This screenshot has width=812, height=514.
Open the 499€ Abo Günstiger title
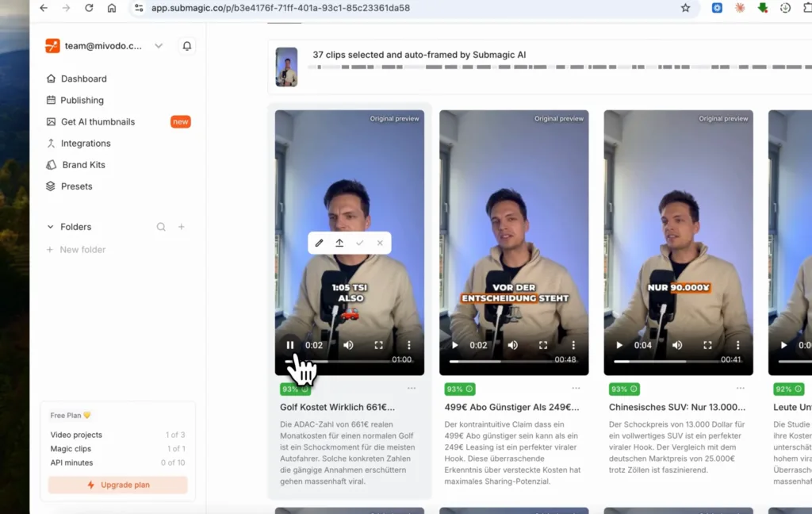pyautogui.click(x=511, y=407)
